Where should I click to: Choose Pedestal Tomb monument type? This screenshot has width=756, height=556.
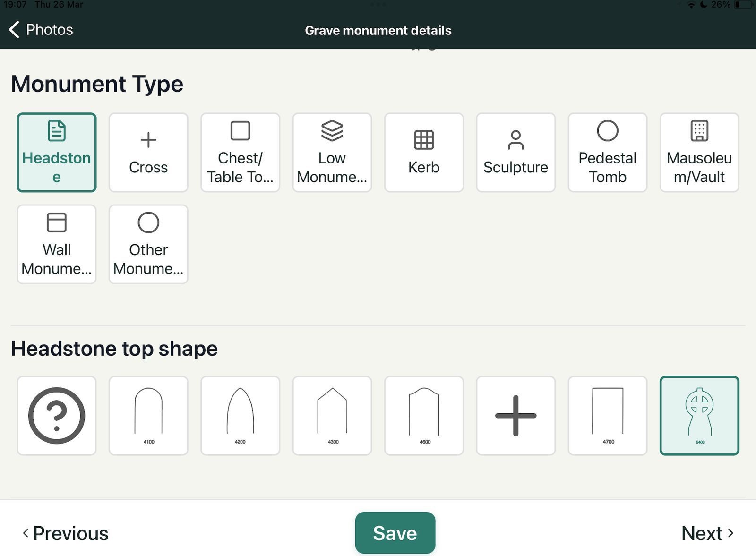608,153
